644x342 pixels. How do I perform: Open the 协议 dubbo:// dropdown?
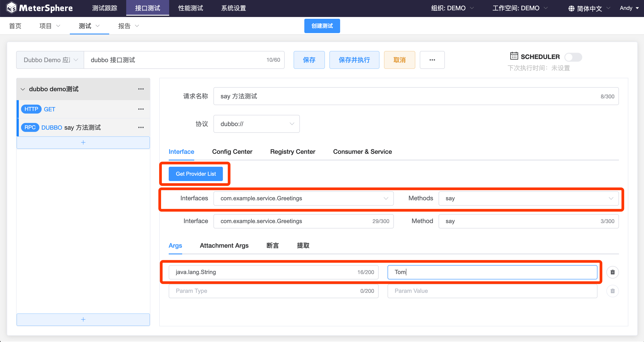pyautogui.click(x=256, y=124)
